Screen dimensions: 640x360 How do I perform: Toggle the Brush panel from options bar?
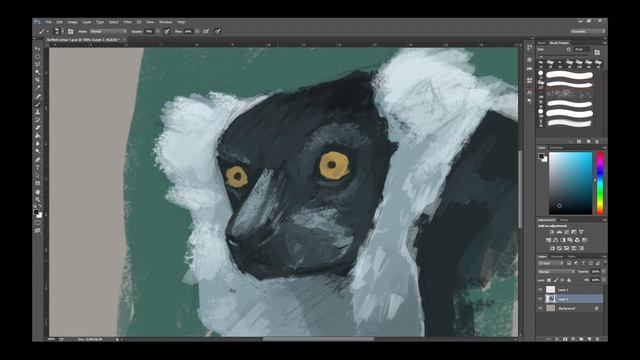coord(71,31)
